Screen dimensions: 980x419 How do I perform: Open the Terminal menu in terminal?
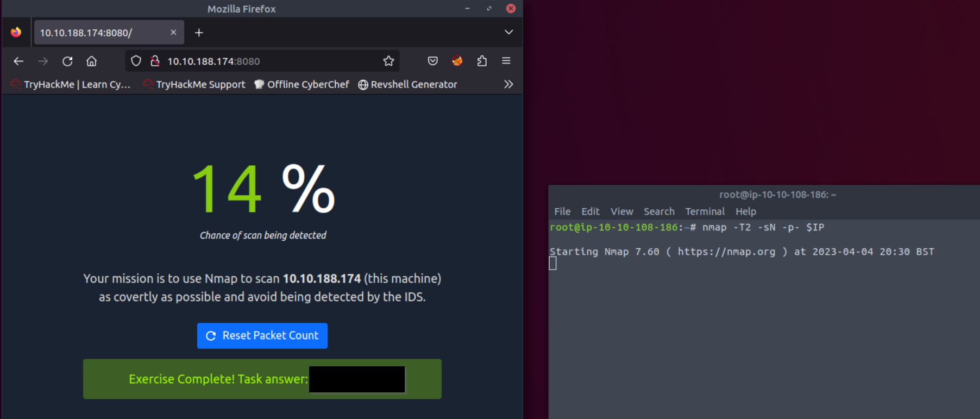point(705,211)
